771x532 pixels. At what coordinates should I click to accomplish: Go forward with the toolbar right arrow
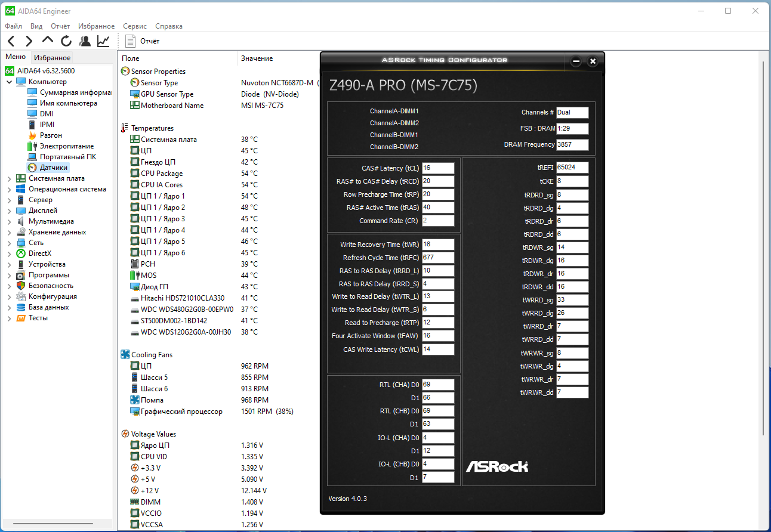point(29,41)
